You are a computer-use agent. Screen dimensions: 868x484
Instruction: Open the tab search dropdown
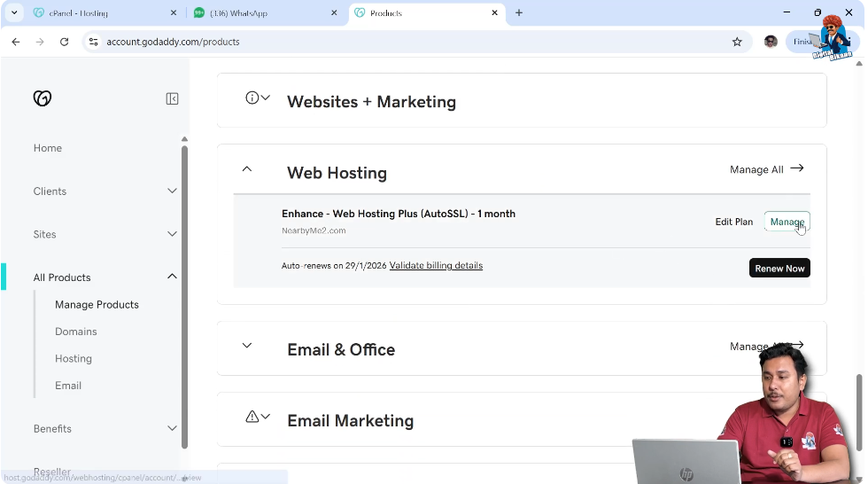tap(14, 12)
